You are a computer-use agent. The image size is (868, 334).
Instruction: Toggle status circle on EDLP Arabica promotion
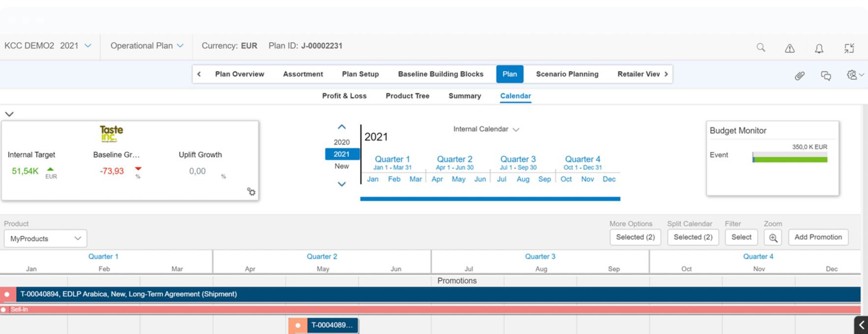[x=7, y=294]
